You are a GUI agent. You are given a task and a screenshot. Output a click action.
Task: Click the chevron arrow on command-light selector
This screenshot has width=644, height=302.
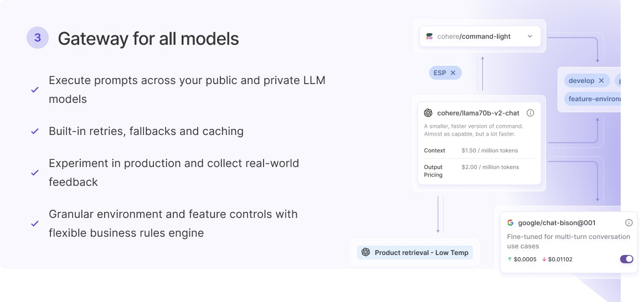coord(530,37)
